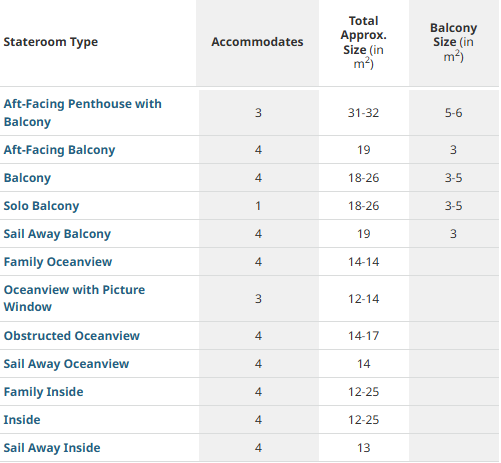
Task: Open the Aft-Facing Balcony stateroom link
Action: (59, 150)
